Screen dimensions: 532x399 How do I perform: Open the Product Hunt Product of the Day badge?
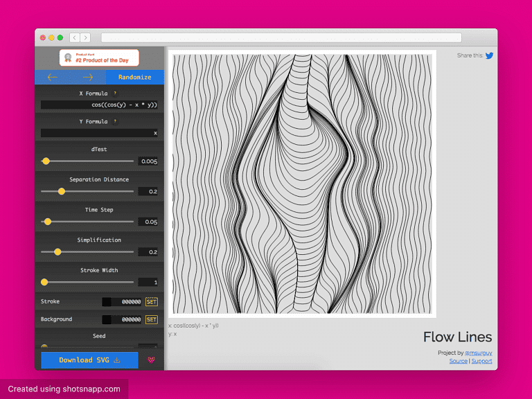pos(99,58)
